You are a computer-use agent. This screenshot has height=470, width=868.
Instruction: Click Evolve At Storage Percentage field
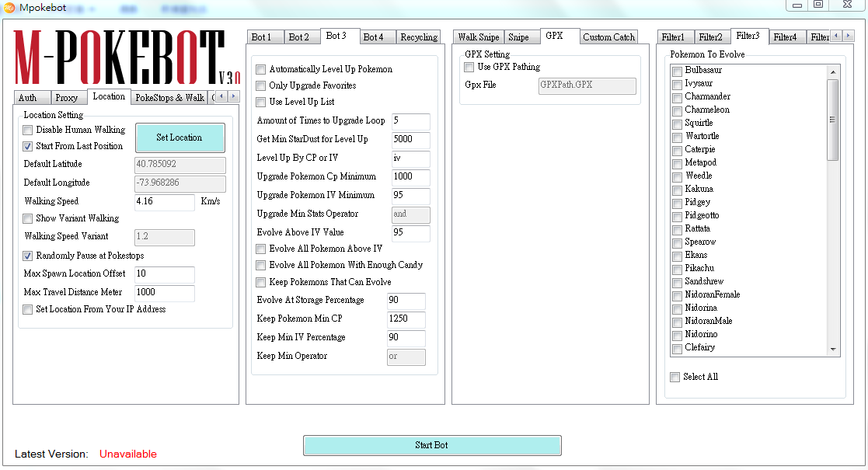click(x=406, y=301)
